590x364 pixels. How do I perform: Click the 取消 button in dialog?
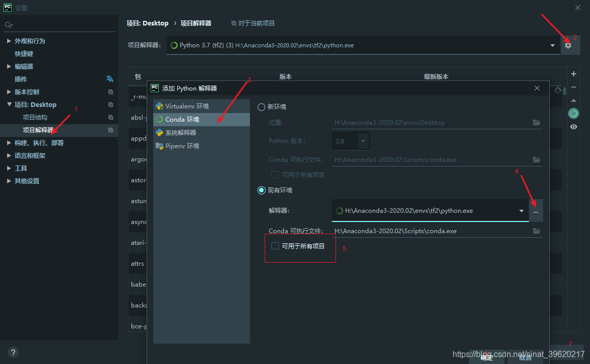(525, 357)
